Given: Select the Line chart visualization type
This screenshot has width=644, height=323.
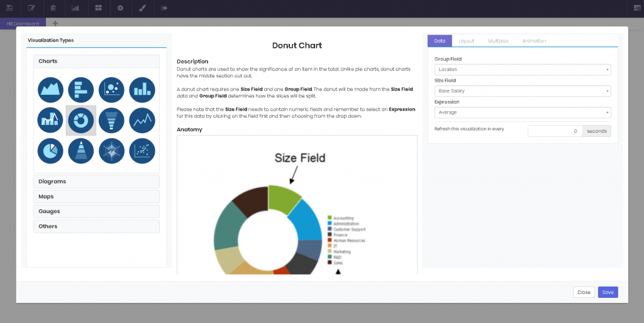Looking at the screenshot, I should (x=142, y=120).
